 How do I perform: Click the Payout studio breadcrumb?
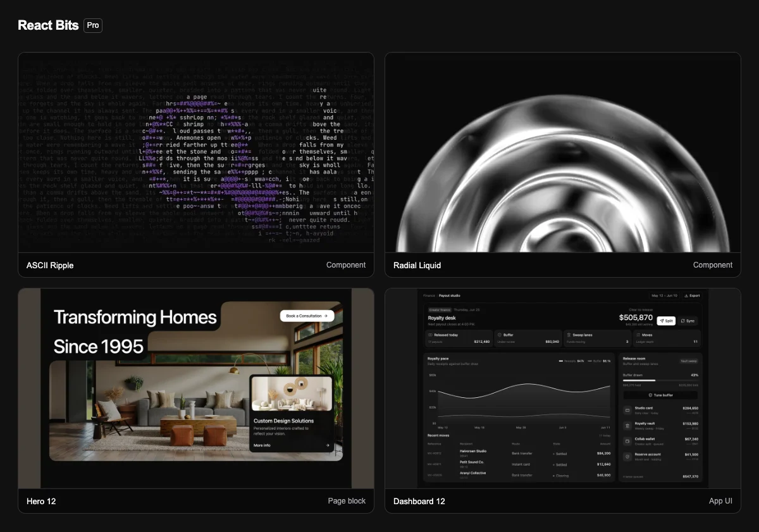[x=450, y=295]
